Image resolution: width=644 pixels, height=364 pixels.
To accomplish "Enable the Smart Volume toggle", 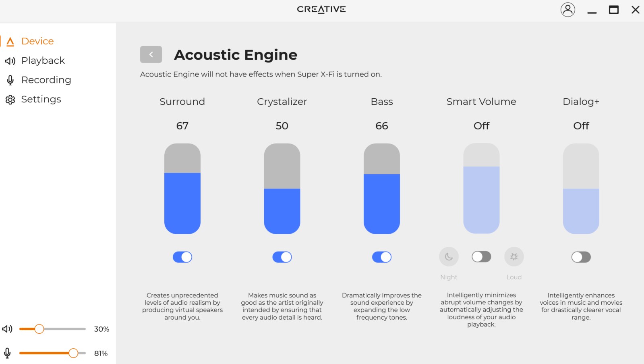I will [x=481, y=257].
